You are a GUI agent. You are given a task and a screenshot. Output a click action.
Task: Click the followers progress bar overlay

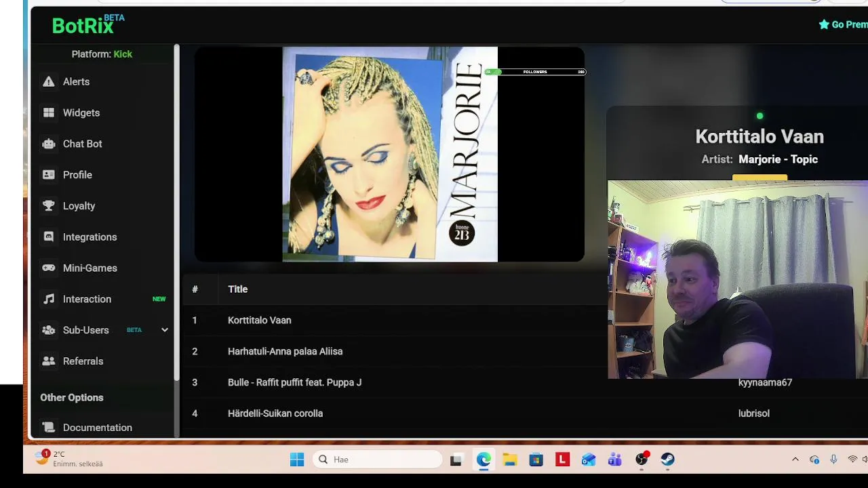click(535, 72)
